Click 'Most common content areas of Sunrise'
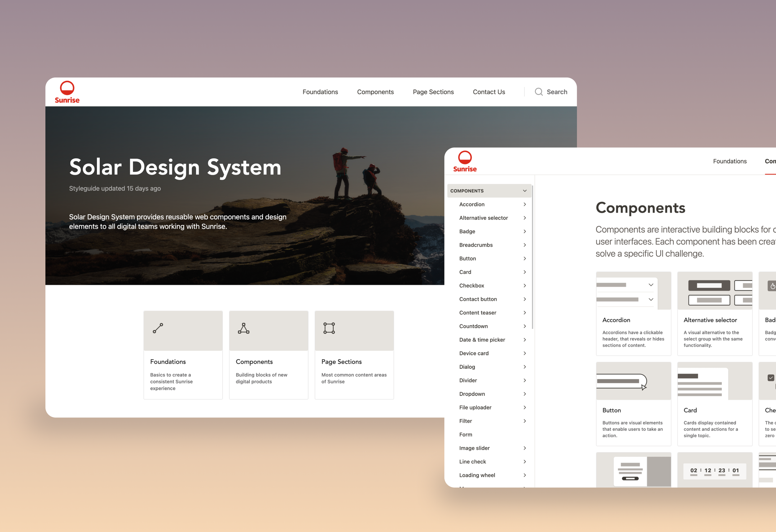The image size is (776, 532). 354,378
